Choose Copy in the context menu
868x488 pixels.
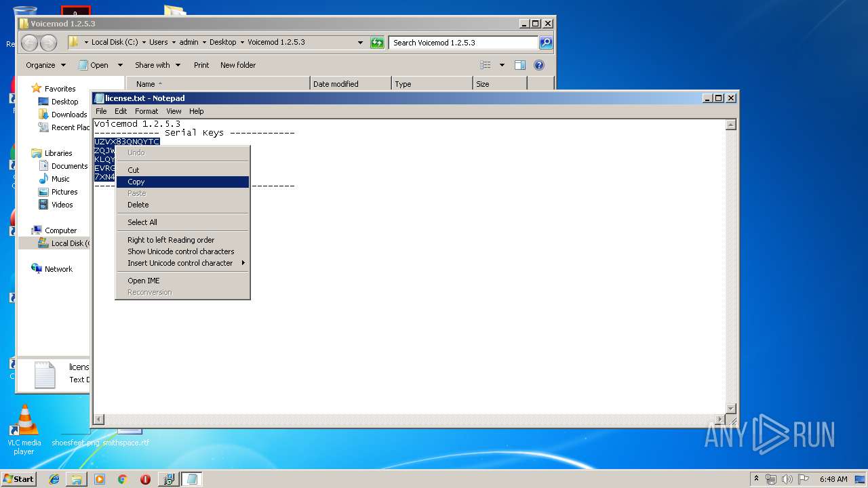pyautogui.click(x=182, y=182)
